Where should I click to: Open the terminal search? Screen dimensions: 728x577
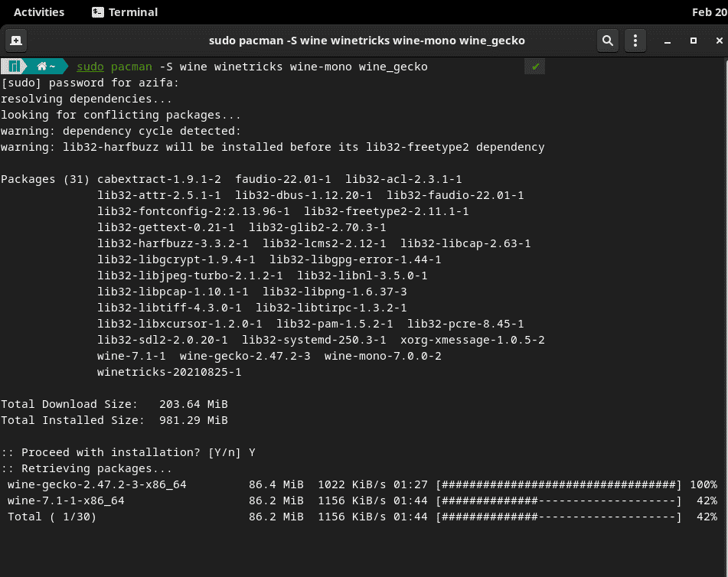point(607,40)
